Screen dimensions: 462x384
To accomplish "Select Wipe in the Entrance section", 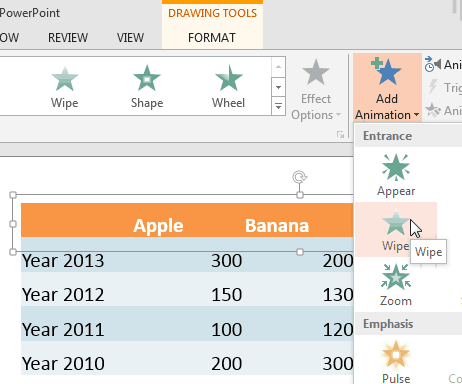I will click(396, 229).
